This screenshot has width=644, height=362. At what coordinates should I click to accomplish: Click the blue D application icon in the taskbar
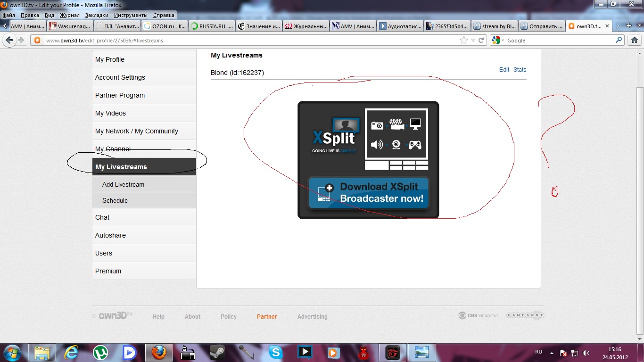click(x=129, y=352)
